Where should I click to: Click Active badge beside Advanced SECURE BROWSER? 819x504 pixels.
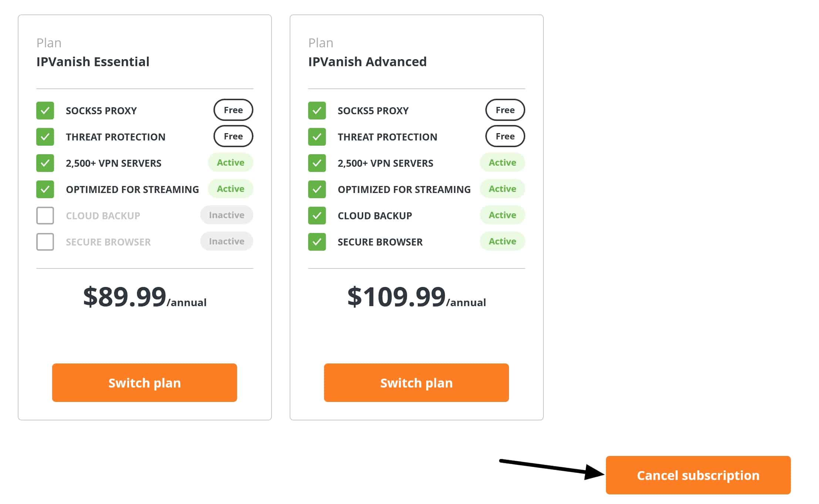[x=502, y=241]
